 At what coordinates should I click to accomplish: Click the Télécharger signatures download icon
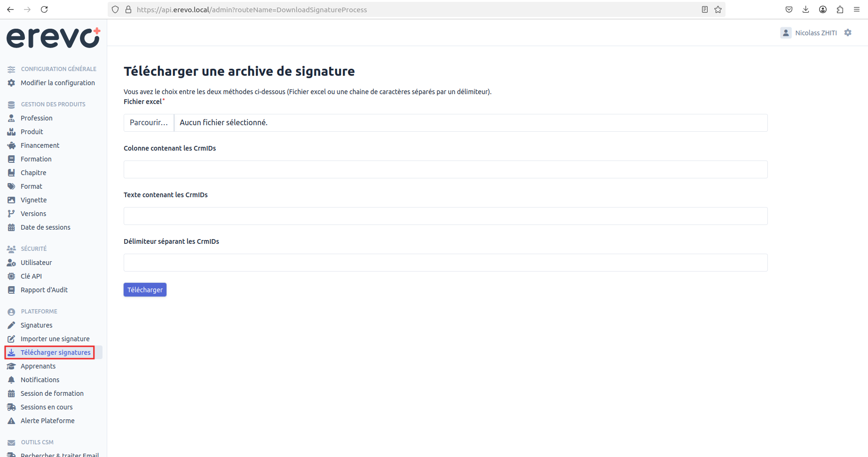[x=11, y=353]
